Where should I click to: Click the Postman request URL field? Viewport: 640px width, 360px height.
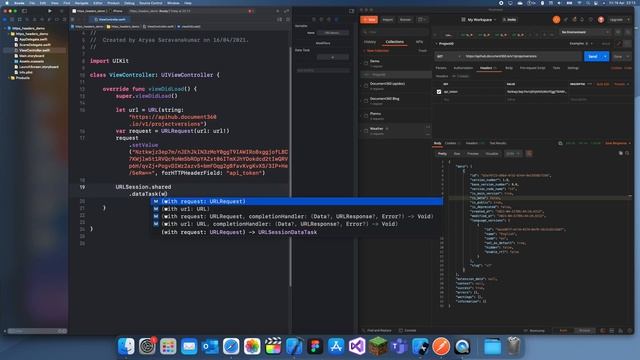522,56
